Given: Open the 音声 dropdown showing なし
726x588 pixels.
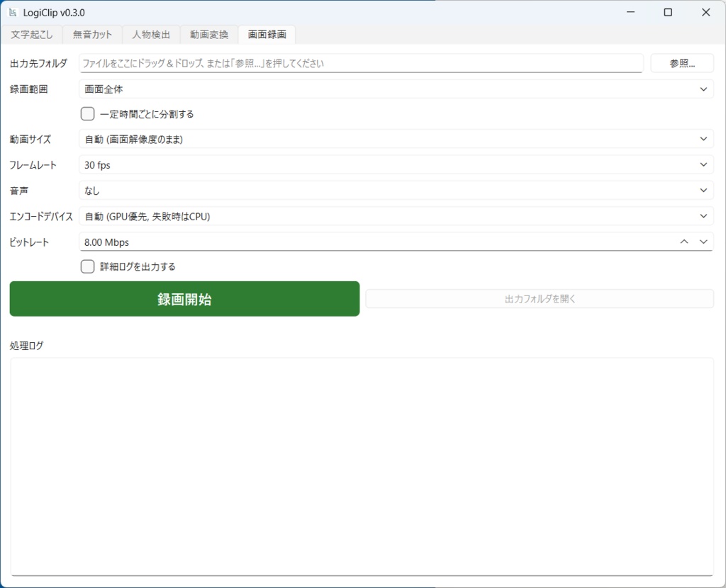Looking at the screenshot, I should click(396, 190).
